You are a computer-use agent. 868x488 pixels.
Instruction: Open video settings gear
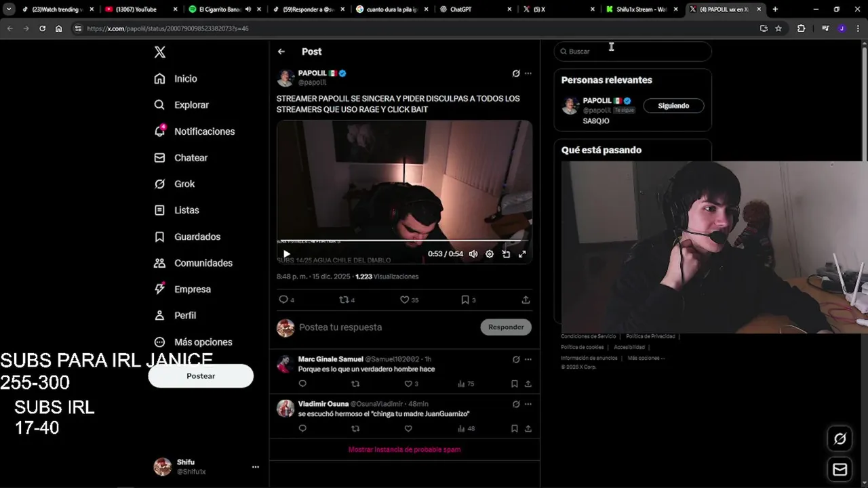tap(490, 254)
